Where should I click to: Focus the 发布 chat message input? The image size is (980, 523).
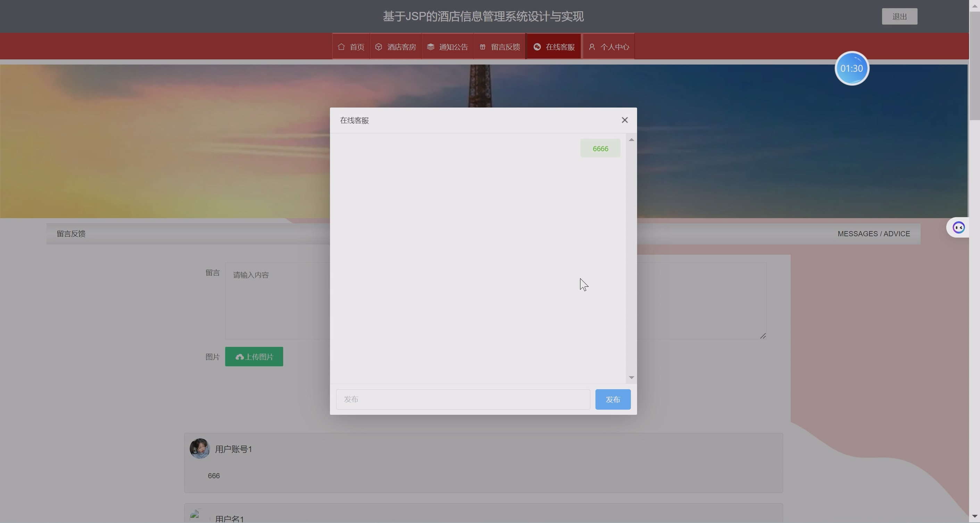[x=463, y=399]
